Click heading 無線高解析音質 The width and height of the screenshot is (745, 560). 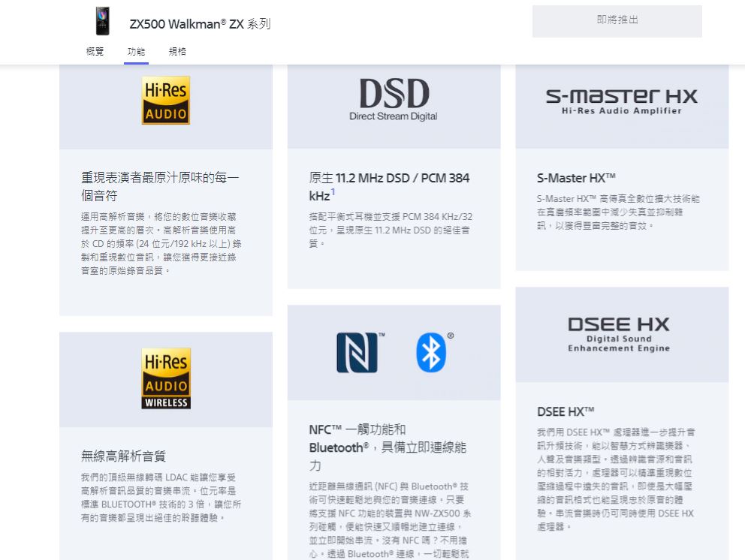(x=123, y=456)
